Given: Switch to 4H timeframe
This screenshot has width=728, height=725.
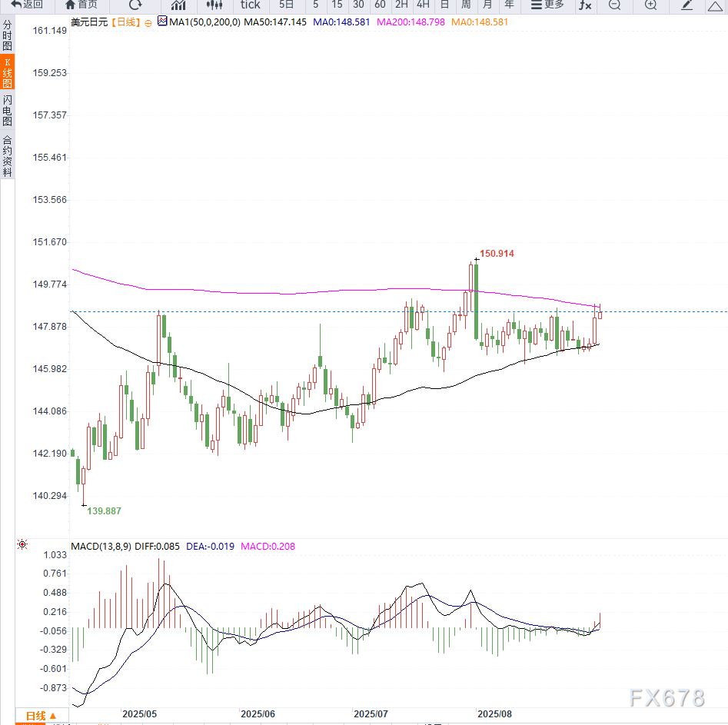Looking at the screenshot, I should (423, 5).
